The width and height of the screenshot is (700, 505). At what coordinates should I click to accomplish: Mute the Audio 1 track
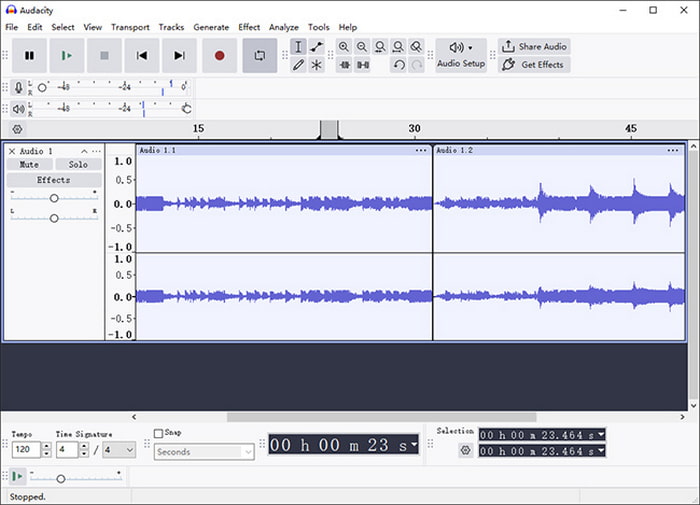[x=29, y=165]
